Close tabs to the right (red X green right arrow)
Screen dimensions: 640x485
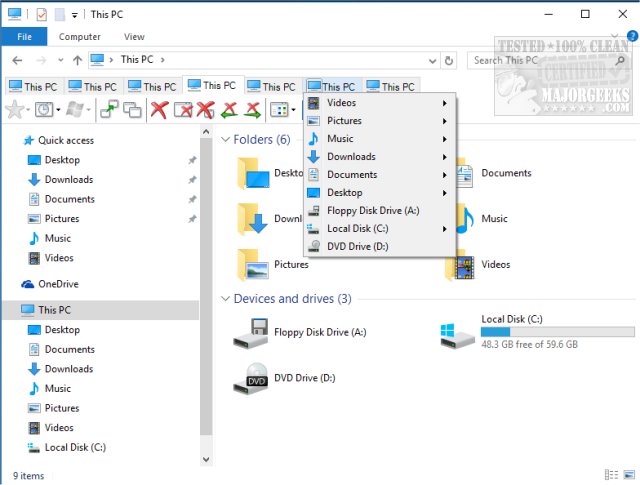pyautogui.click(x=253, y=110)
